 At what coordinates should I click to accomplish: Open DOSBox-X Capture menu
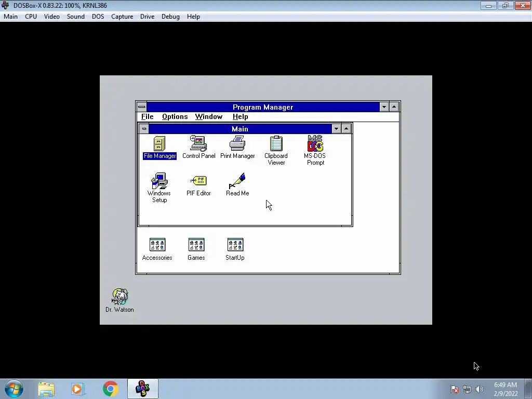pyautogui.click(x=122, y=17)
